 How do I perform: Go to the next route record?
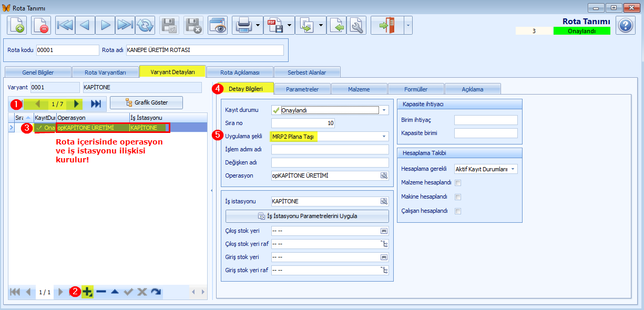tap(105, 25)
